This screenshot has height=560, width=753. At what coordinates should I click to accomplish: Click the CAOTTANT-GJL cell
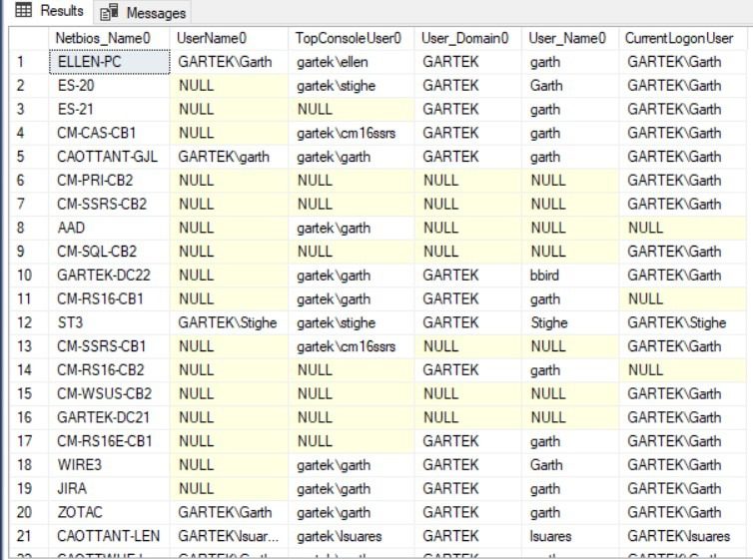tap(108, 156)
